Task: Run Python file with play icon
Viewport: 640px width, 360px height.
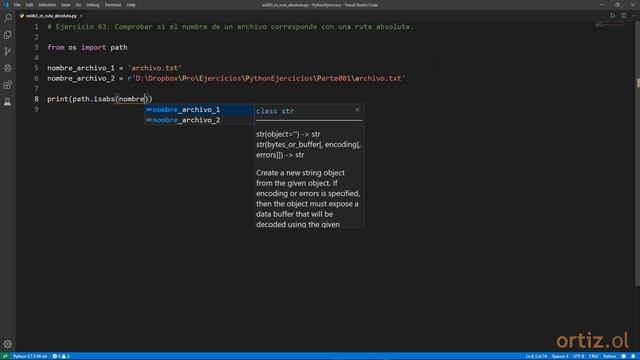Action: (x=613, y=16)
